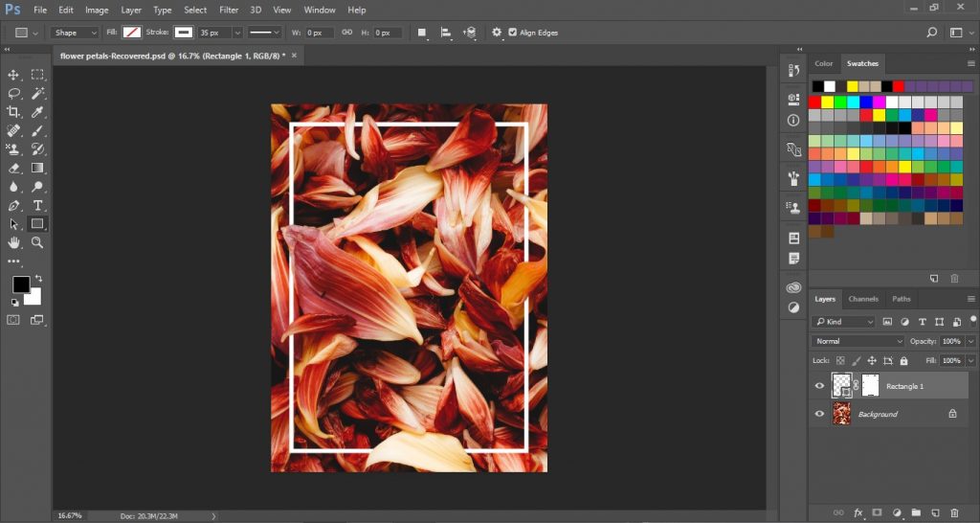Viewport: 980px width, 523px height.
Task: Click the stroke color swatch in options bar
Action: pyautogui.click(x=184, y=33)
